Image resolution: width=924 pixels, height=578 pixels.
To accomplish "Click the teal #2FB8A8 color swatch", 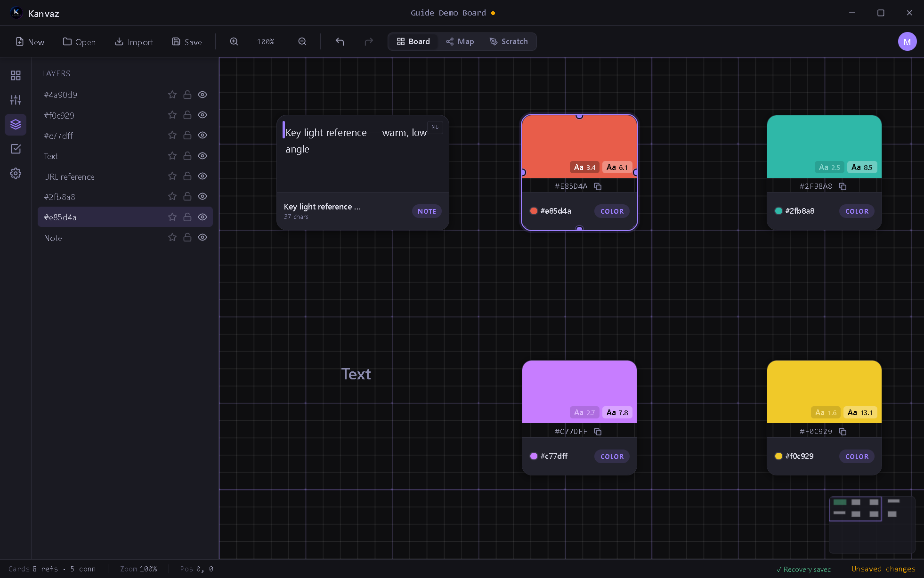I will [x=824, y=146].
